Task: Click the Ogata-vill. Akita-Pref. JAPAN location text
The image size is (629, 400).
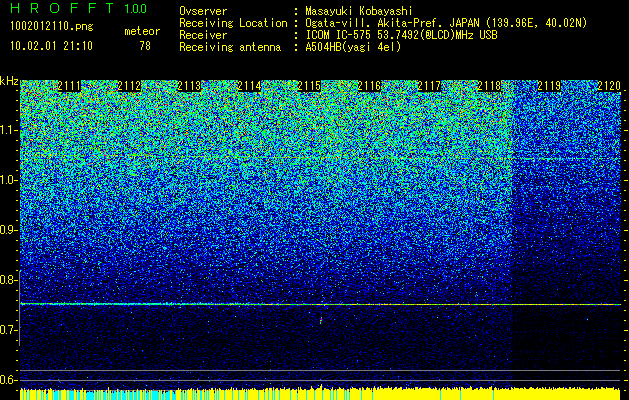Action: click(446, 23)
